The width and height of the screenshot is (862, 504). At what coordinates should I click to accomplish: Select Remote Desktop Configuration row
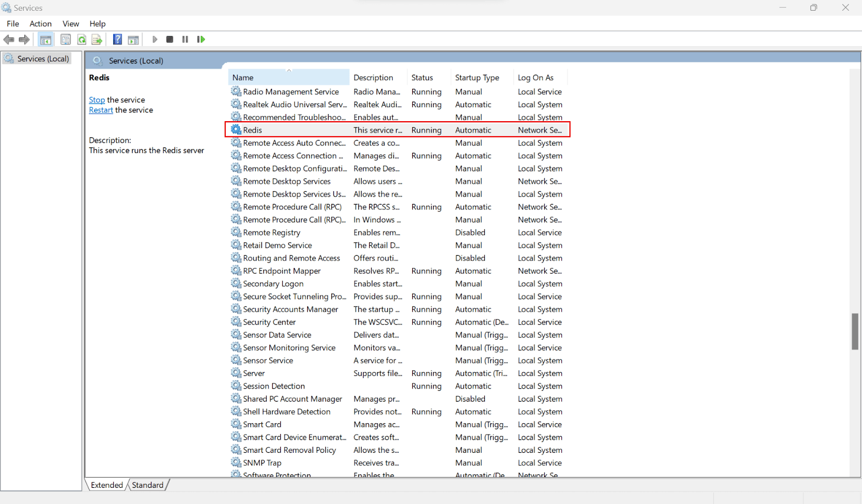click(399, 168)
